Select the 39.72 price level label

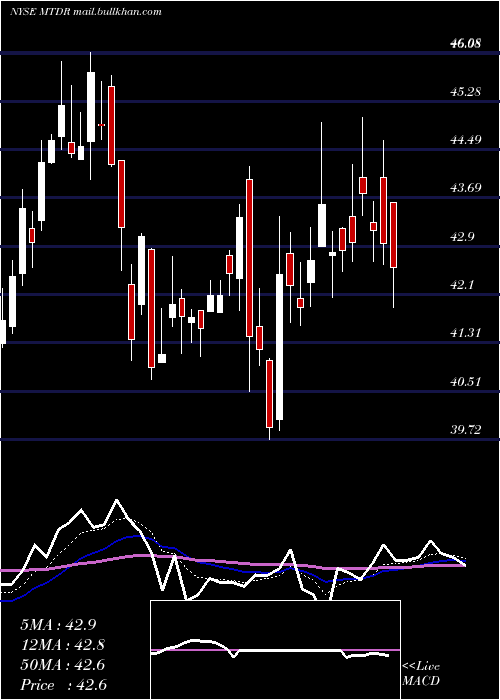pyautogui.click(x=466, y=429)
